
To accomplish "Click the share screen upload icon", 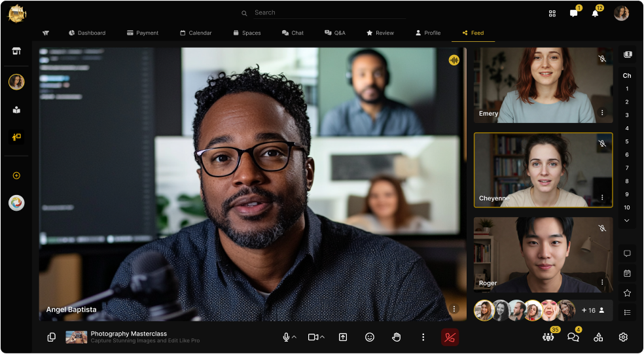I will click(x=342, y=337).
